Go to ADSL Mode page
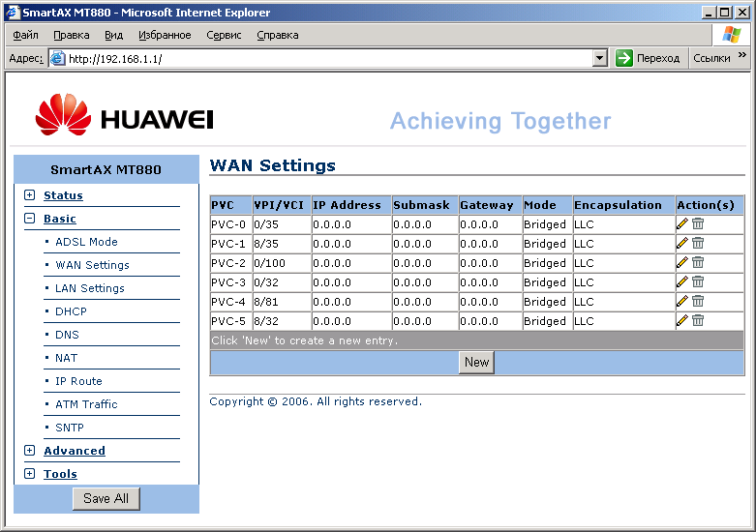 tap(86, 242)
